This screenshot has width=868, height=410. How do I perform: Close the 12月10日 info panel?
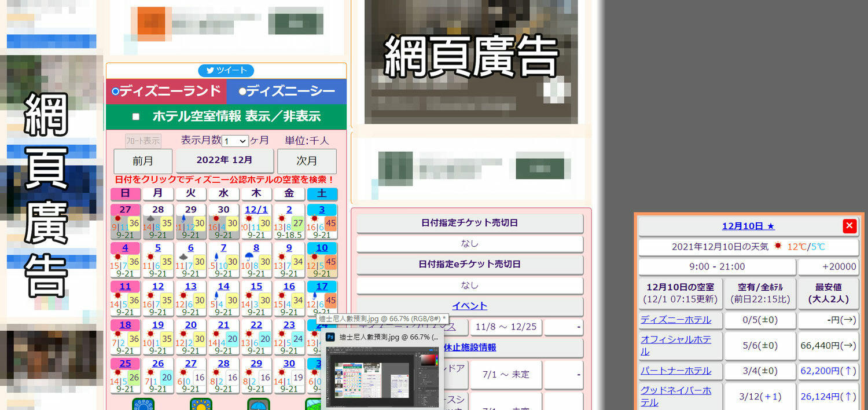click(x=849, y=226)
